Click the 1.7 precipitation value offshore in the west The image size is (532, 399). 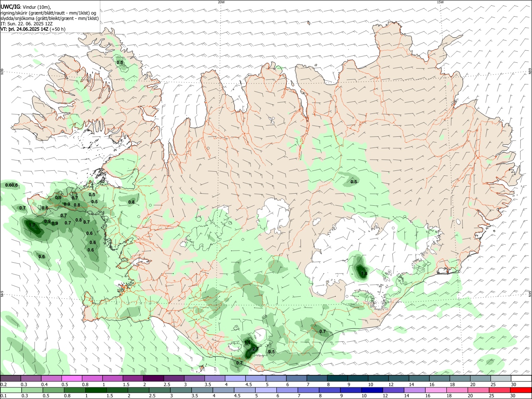(32, 225)
